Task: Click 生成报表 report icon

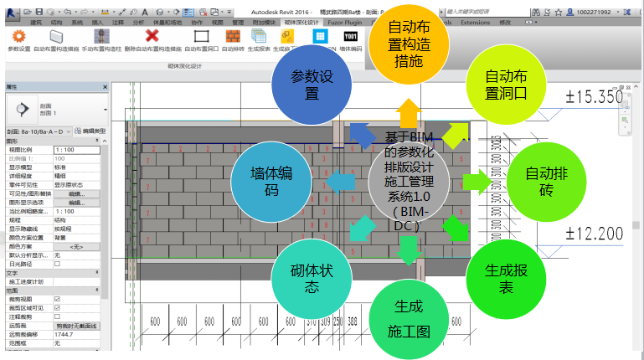Action: 259,40
